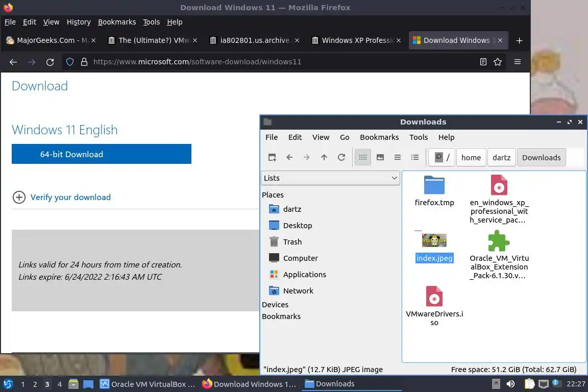Close the MajorGeeks.Com tab
This screenshot has height=392, width=588.
tap(93, 40)
